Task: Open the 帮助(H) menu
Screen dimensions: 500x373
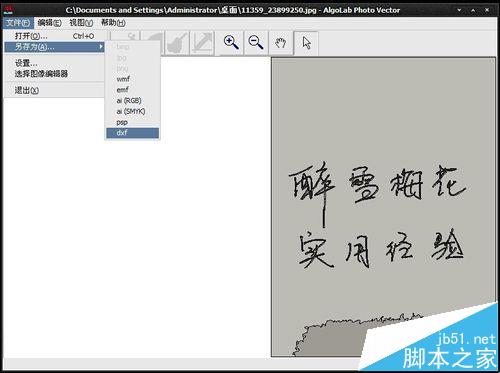Action: pos(113,23)
